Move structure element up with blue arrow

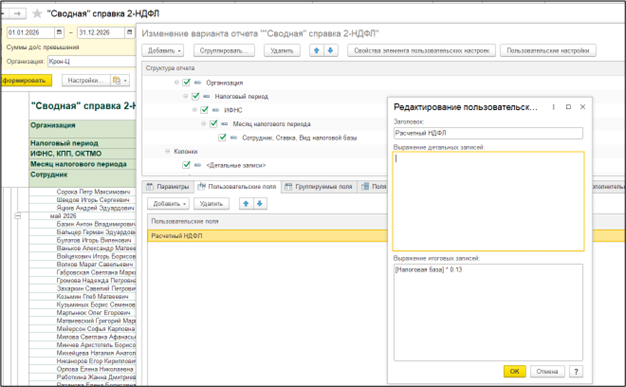click(317, 51)
